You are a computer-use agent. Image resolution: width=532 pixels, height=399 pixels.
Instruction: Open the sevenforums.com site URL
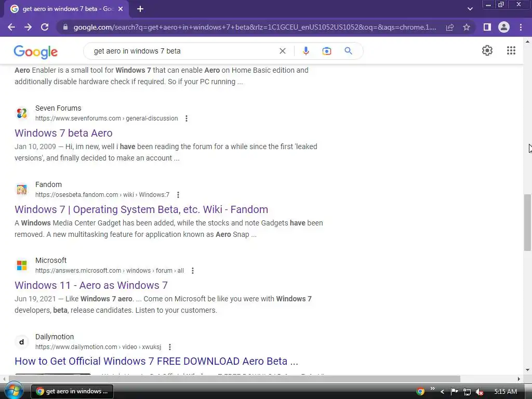[x=107, y=118]
